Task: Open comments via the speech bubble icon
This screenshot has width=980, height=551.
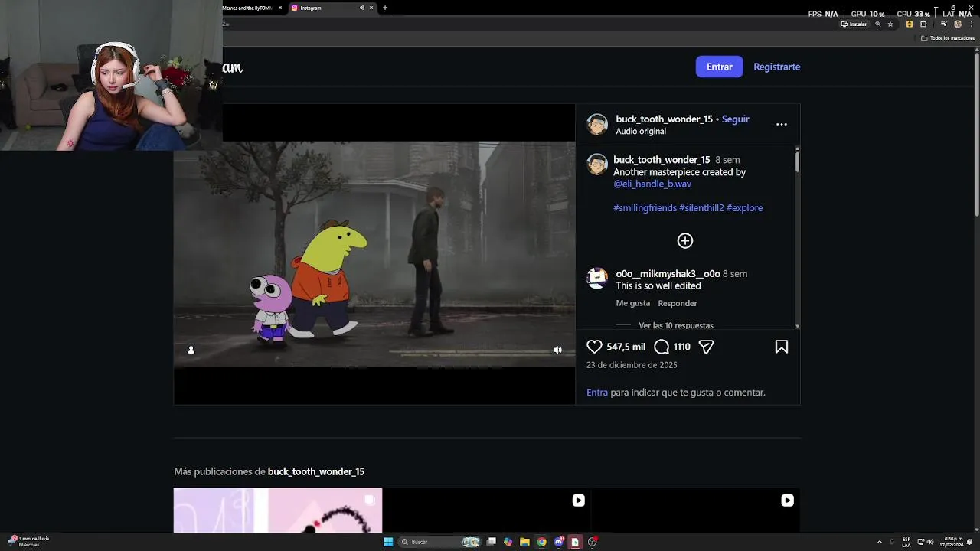Action: point(661,347)
